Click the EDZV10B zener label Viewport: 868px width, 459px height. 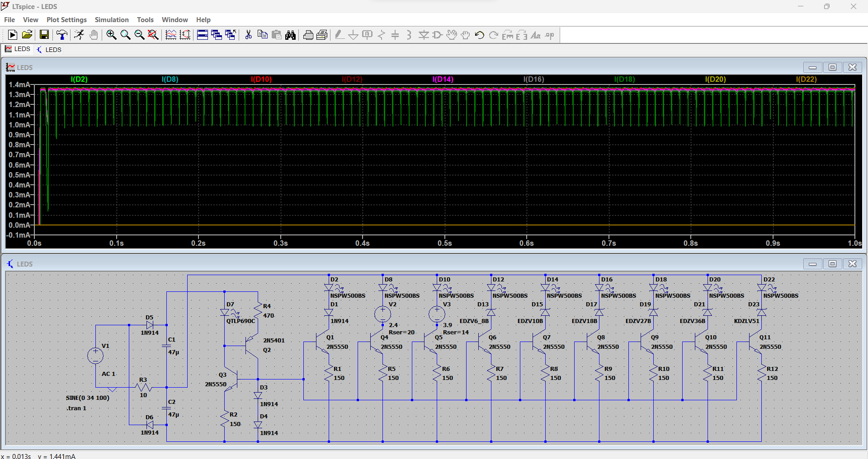(530, 321)
